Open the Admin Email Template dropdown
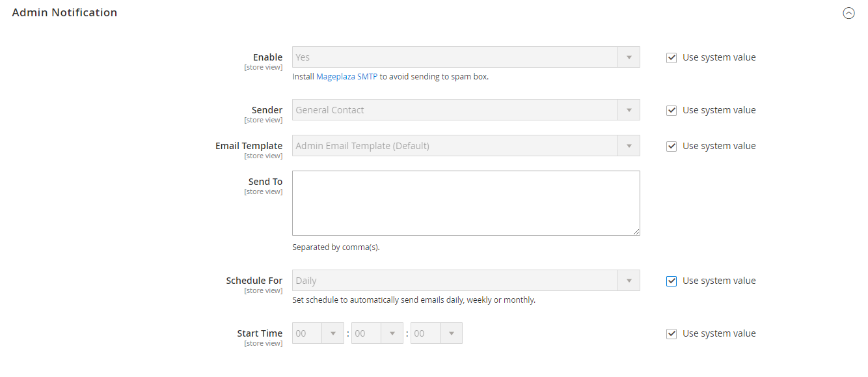 466,146
